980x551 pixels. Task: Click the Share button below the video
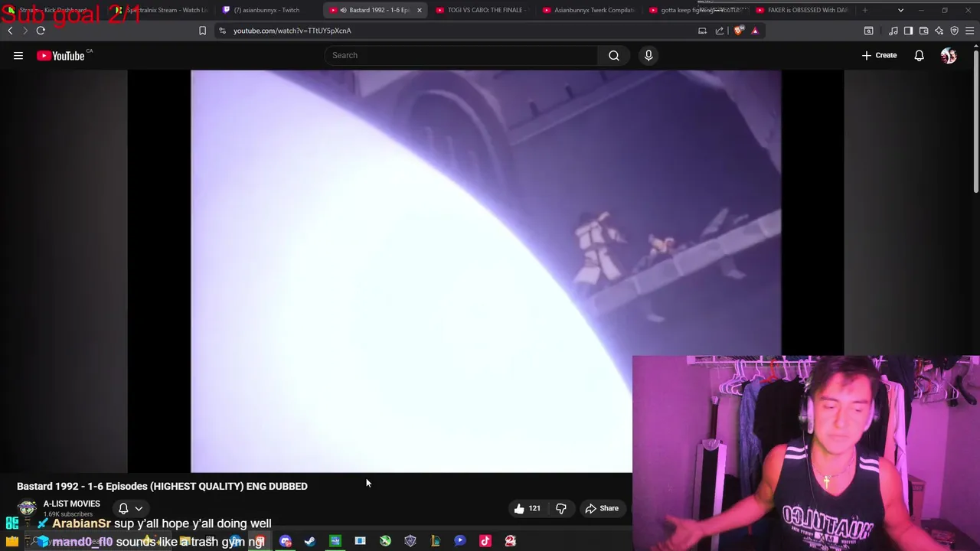(602, 508)
